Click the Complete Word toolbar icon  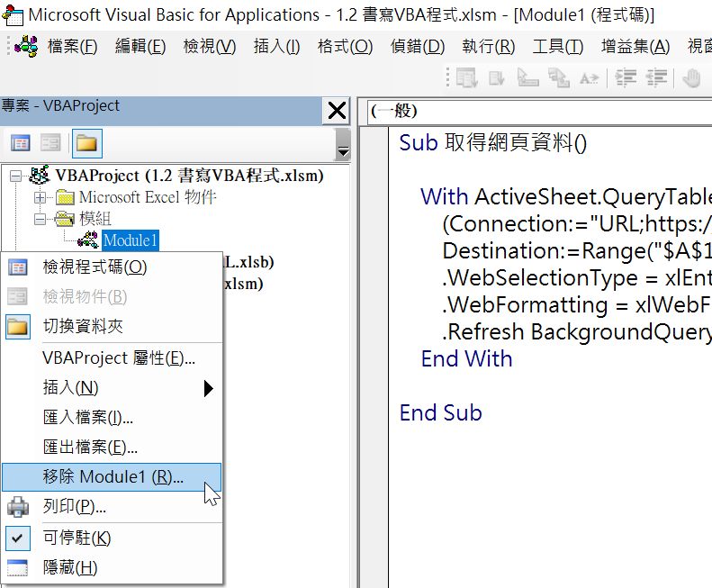pyautogui.click(x=590, y=78)
